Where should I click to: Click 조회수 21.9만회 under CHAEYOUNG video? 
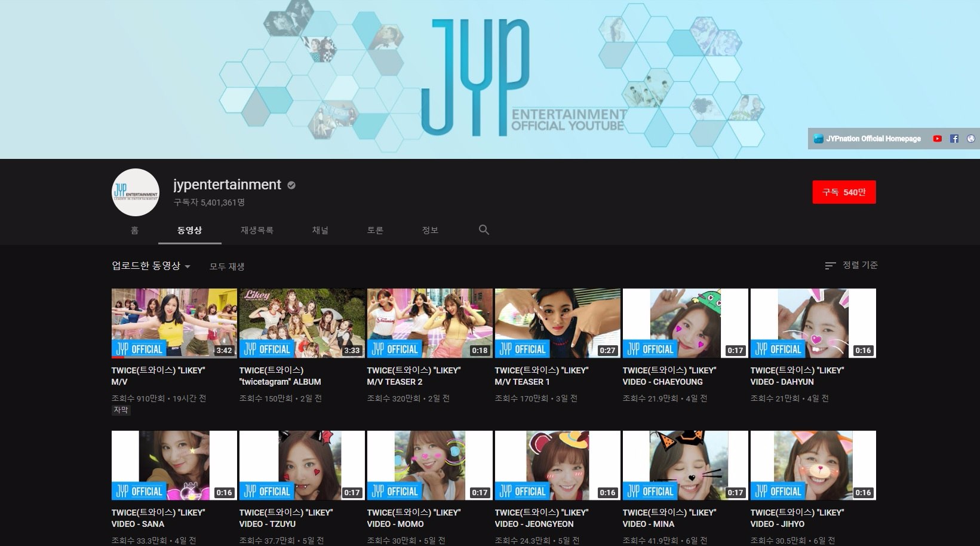[x=650, y=398]
